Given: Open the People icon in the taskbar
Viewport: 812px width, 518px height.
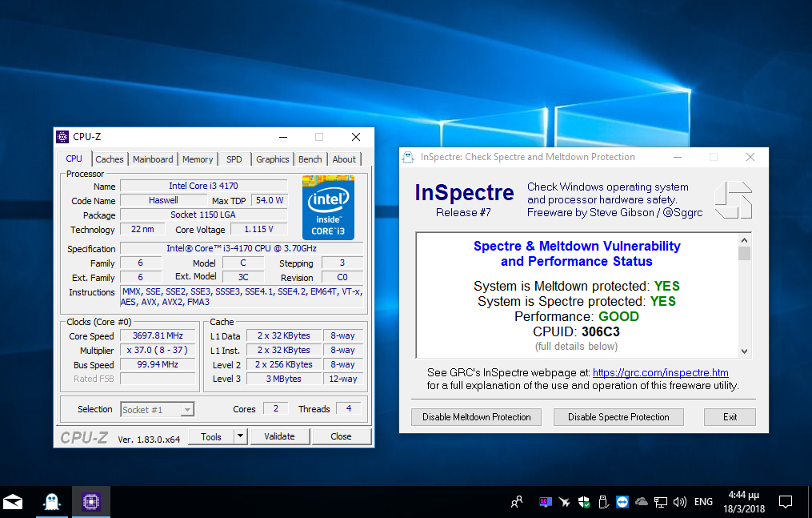Looking at the screenshot, I should click(517, 501).
